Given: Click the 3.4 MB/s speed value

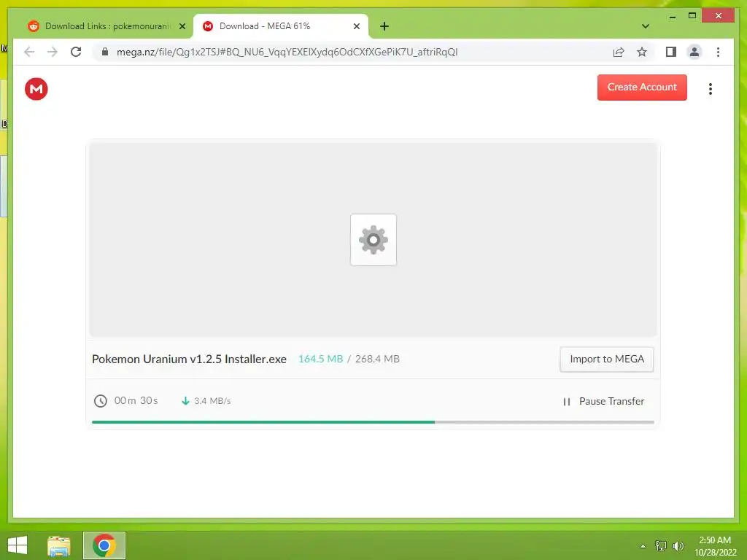Looking at the screenshot, I should [x=212, y=401].
